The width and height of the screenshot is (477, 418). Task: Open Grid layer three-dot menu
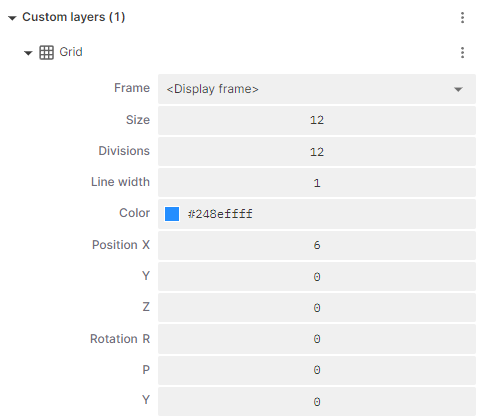462,52
